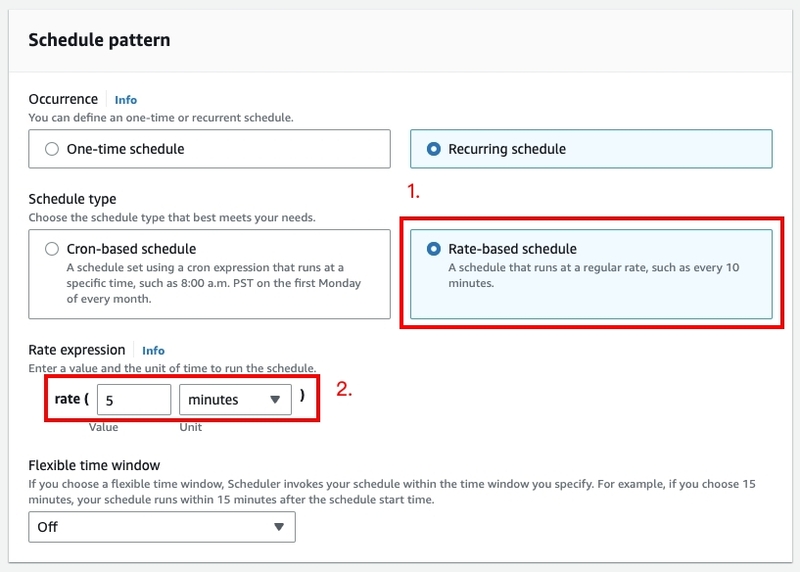Click the Flexible time window label
The height and width of the screenshot is (572, 800).
click(94, 465)
